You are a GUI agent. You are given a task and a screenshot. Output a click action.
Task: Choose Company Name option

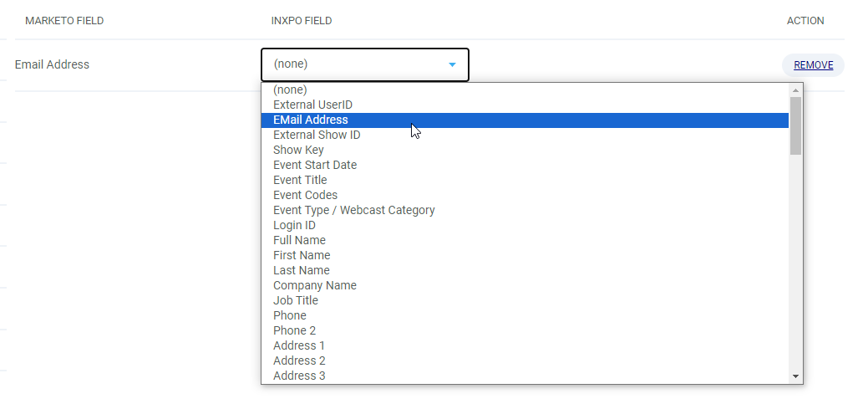[x=525, y=285]
